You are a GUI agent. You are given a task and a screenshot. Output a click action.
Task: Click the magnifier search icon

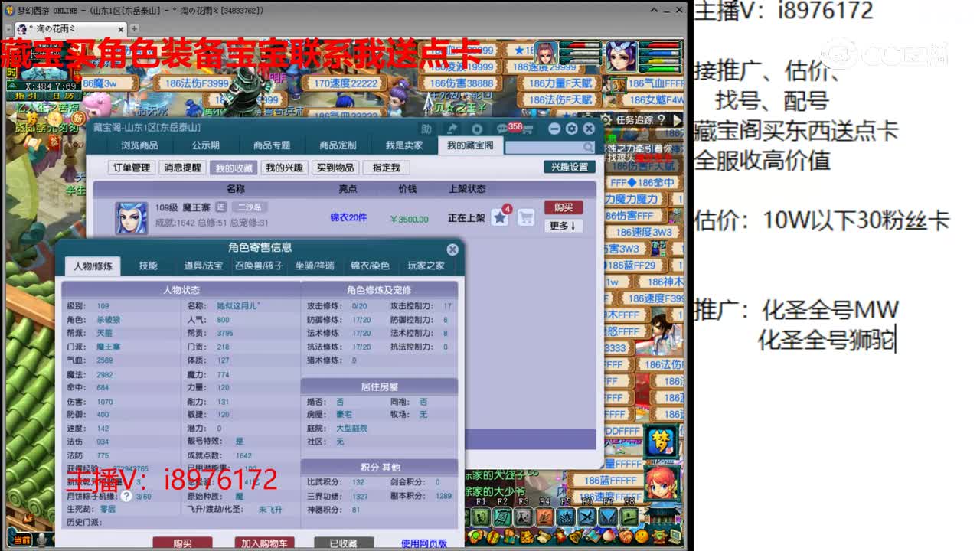(586, 146)
